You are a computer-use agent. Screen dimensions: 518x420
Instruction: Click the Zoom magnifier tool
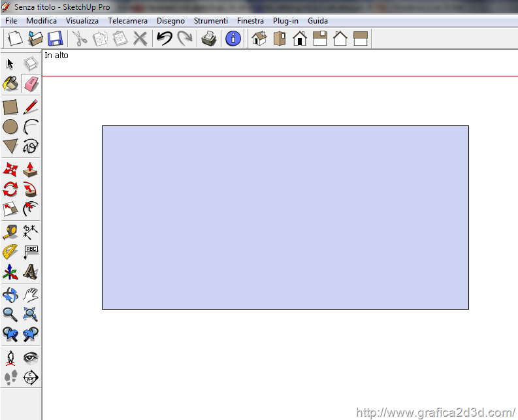(x=10, y=314)
